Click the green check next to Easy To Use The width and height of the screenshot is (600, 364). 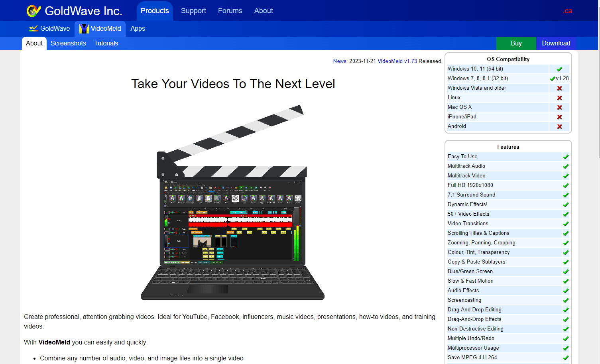tap(566, 157)
